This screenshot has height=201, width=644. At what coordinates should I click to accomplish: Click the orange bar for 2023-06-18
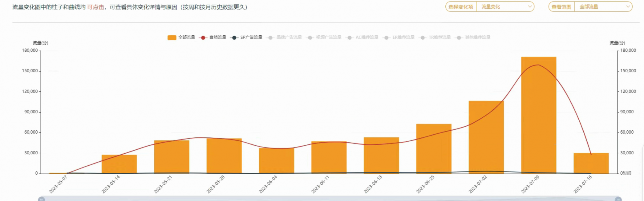pos(381,155)
